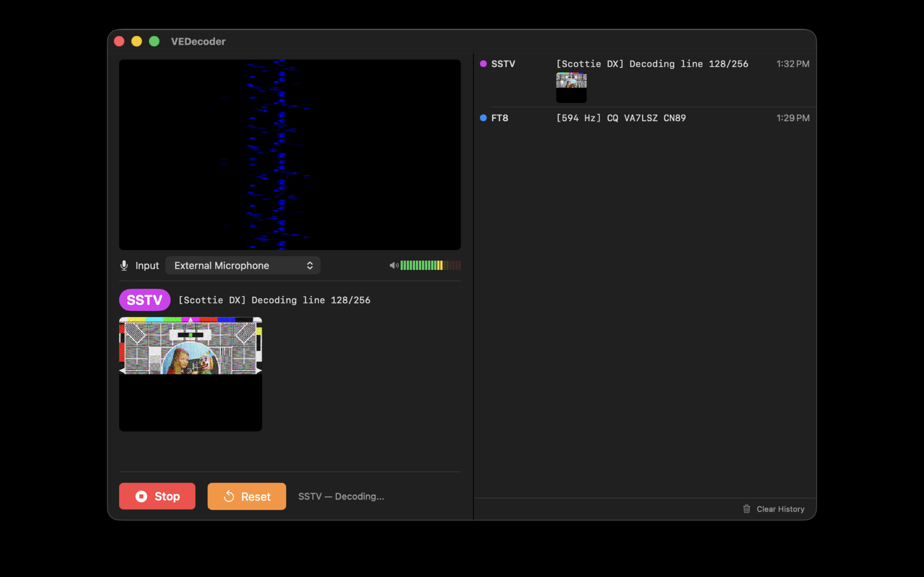The image size is (924, 577).
Task: Clear History of decoded messages
Action: [780, 509]
